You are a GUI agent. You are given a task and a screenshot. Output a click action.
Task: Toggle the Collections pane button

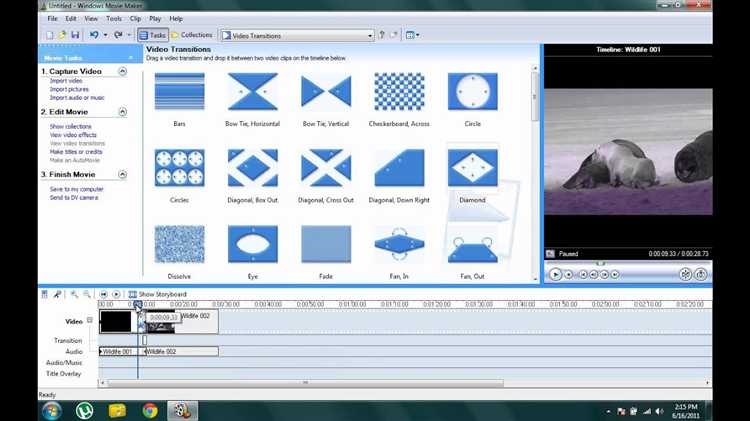[x=192, y=35]
